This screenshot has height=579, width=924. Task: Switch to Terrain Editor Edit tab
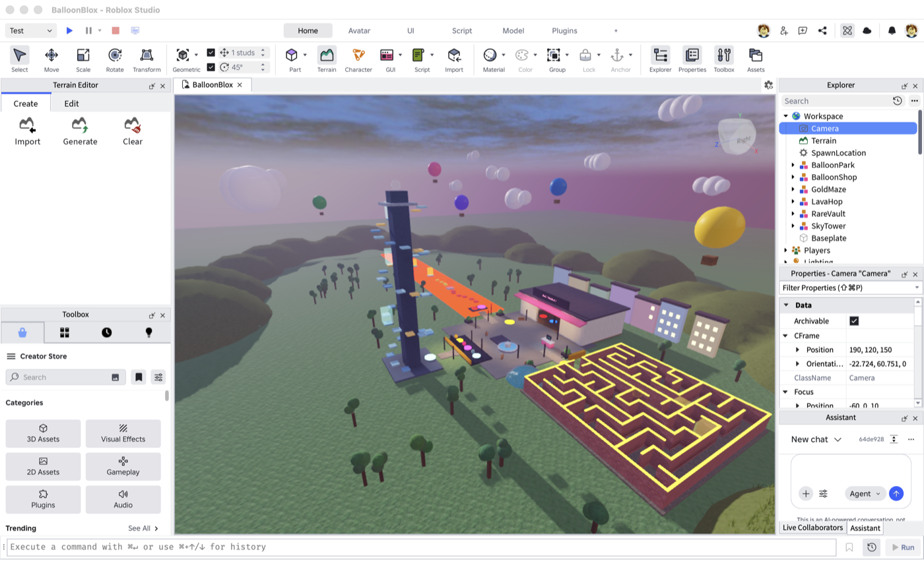point(71,104)
